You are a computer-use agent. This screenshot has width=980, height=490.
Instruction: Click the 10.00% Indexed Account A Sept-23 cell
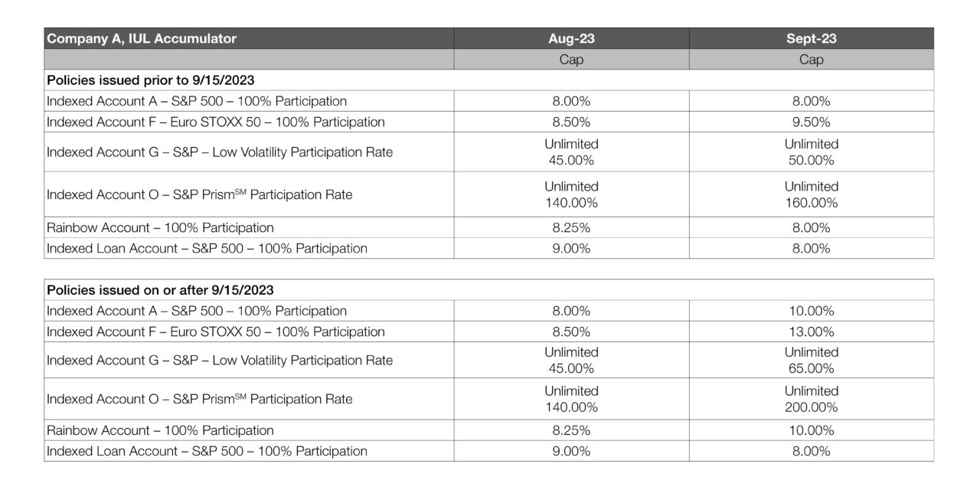click(811, 311)
